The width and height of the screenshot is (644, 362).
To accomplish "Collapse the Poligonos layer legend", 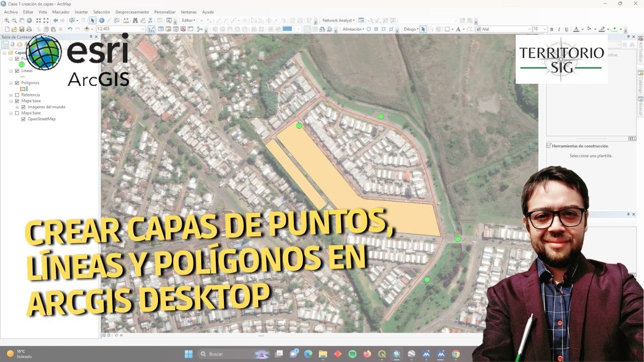I will (11, 83).
